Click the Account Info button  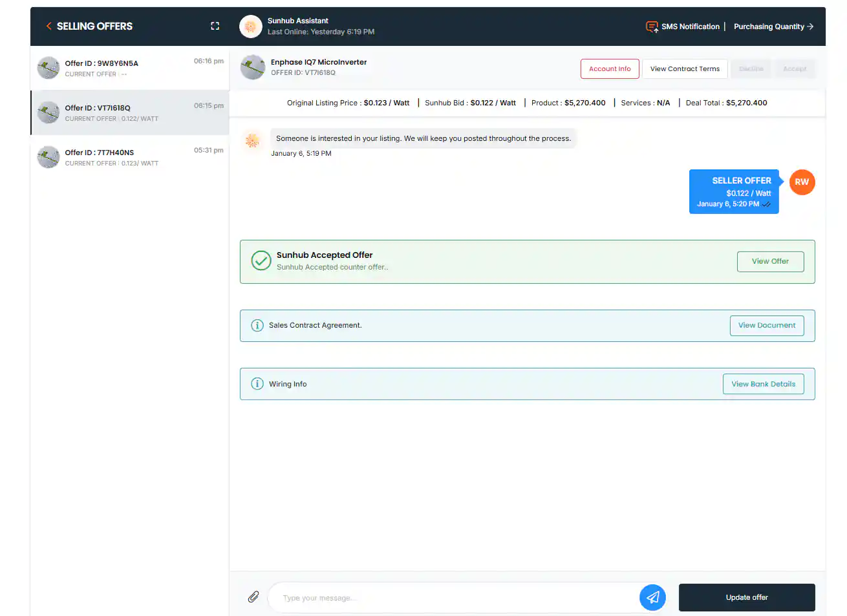pyautogui.click(x=610, y=69)
